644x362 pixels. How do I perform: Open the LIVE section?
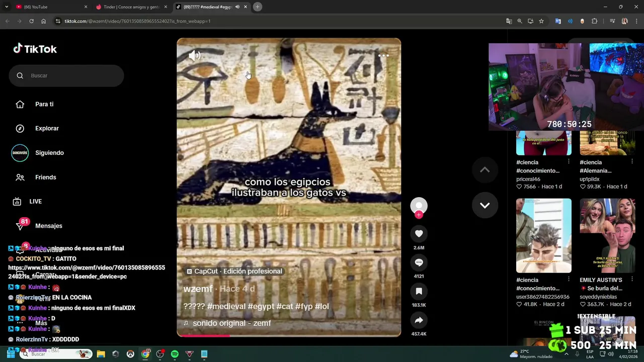(x=35, y=201)
